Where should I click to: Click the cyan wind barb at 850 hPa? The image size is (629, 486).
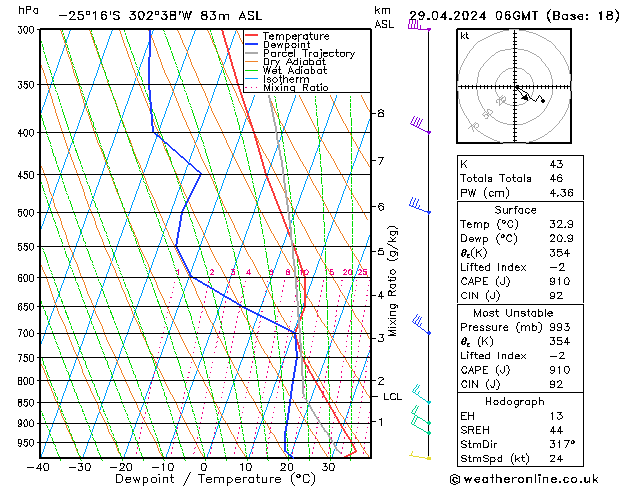pyautogui.click(x=421, y=394)
